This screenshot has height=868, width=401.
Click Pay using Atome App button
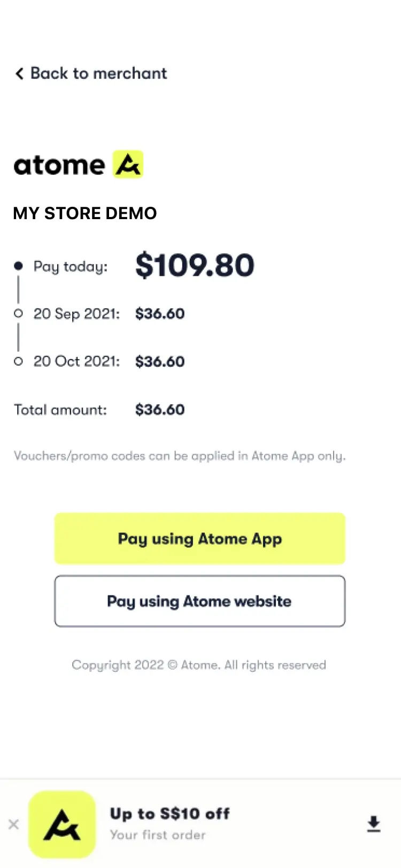pos(200,538)
